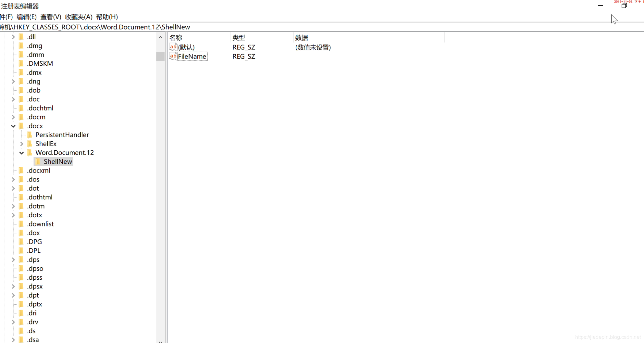Select the FileName value name
Image resolution: width=644 pixels, height=343 pixels.
pos(192,57)
